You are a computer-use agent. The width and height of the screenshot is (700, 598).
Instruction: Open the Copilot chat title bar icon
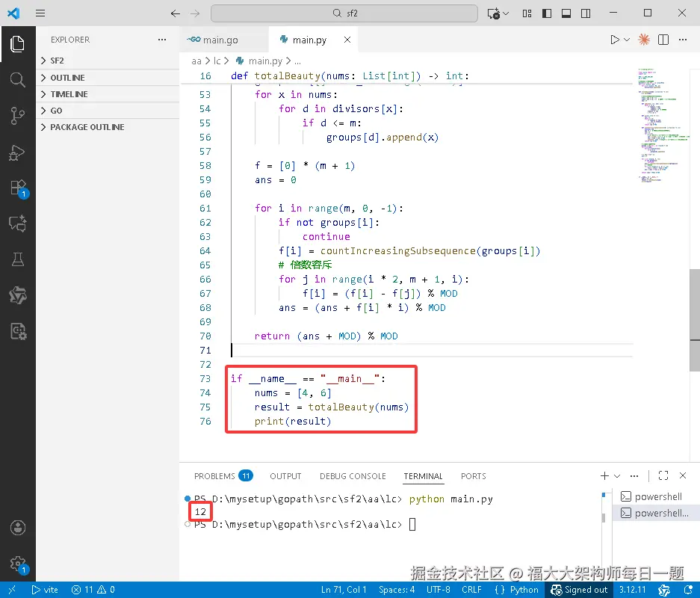pos(493,13)
